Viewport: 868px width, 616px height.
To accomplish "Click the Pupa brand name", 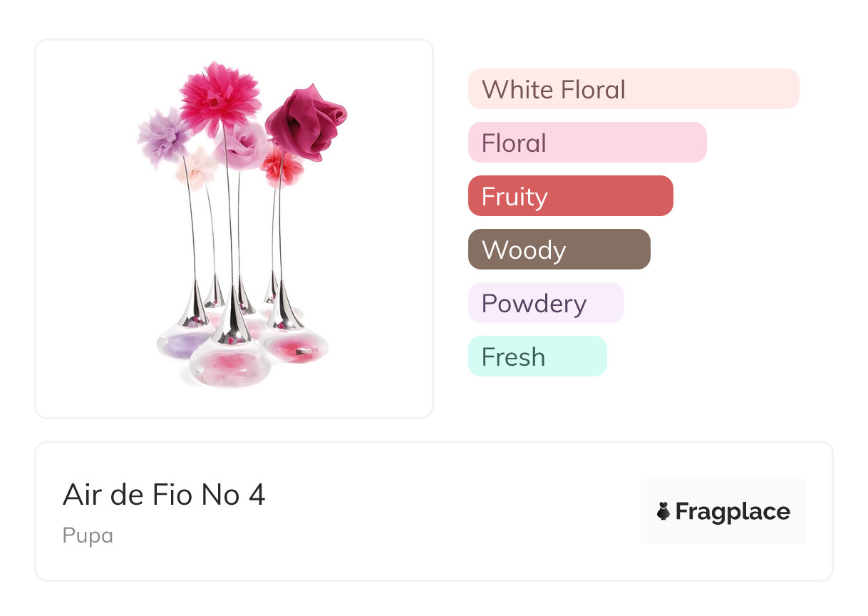I will point(88,535).
